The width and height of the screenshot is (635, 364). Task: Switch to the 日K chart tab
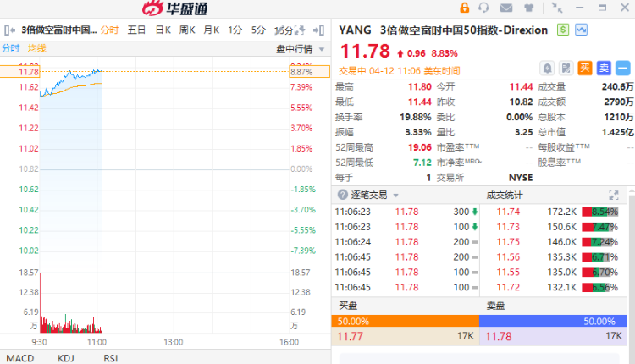163,30
